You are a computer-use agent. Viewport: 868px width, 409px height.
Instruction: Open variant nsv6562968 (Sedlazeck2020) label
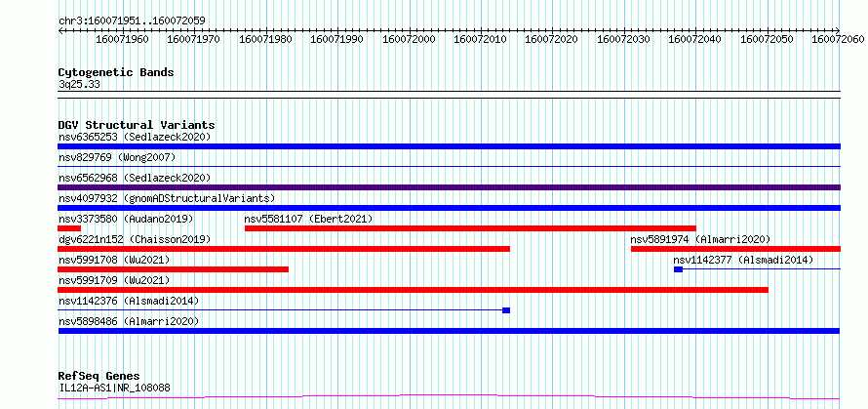(135, 178)
